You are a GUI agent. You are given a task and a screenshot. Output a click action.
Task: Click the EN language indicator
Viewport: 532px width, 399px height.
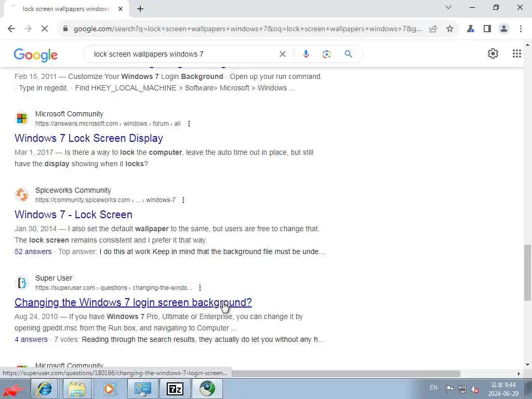[x=433, y=388]
